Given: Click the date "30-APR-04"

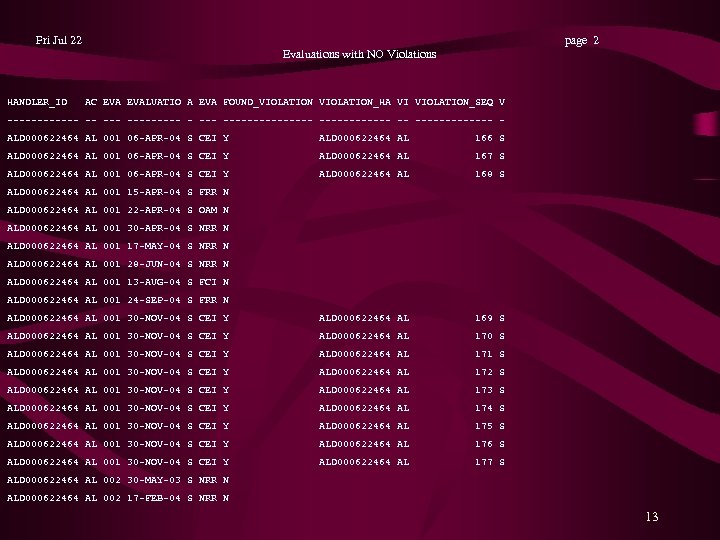Looking at the screenshot, I should 154,228.
